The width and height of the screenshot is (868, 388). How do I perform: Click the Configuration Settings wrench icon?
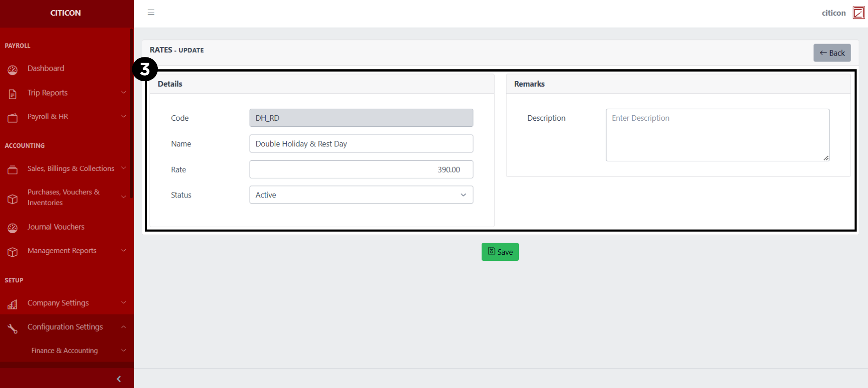click(x=12, y=328)
